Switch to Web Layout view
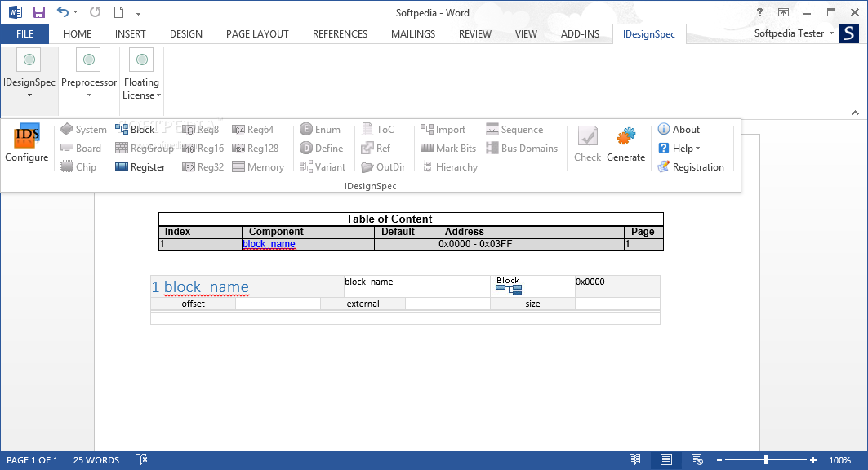This screenshot has width=868, height=470. [697, 460]
